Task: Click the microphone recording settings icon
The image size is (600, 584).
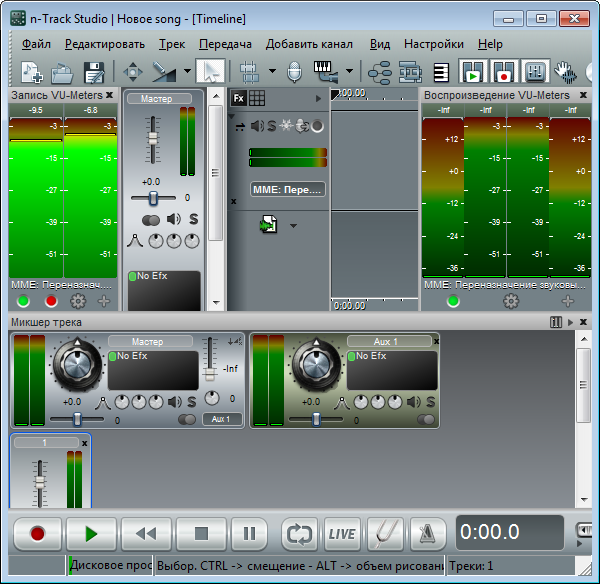Action: pos(294,72)
